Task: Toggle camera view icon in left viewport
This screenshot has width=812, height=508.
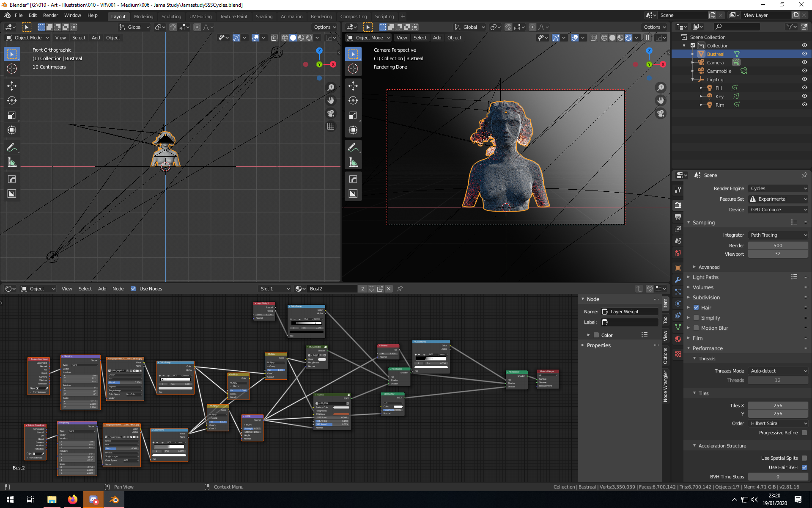Action: click(331, 113)
